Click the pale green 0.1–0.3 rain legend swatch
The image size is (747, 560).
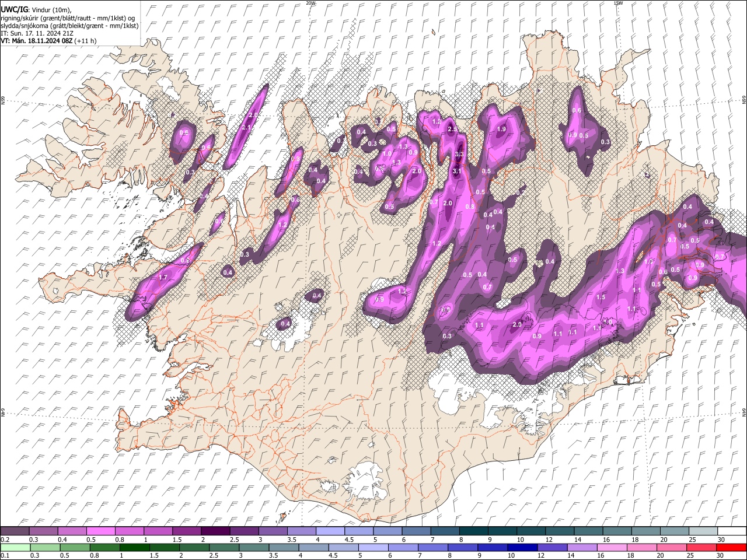click(15, 547)
